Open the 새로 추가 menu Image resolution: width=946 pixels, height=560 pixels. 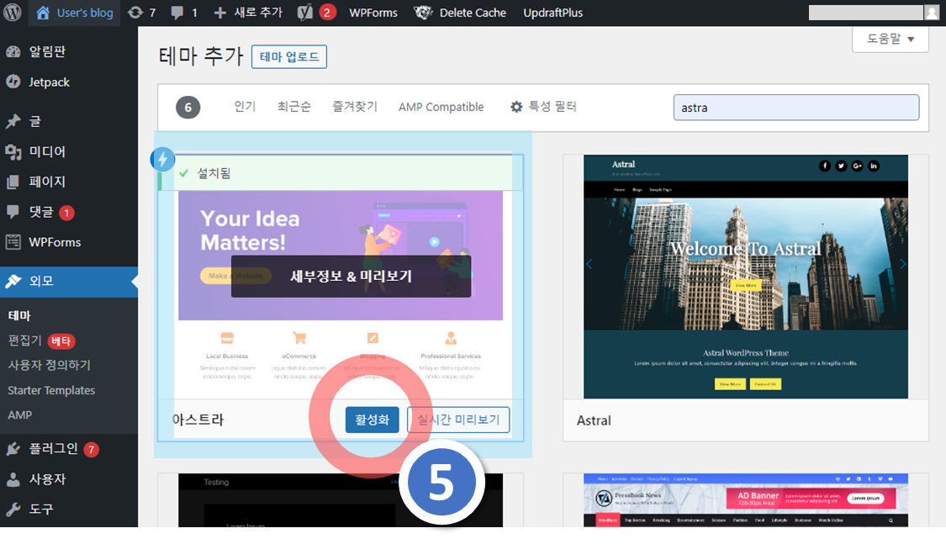click(248, 13)
